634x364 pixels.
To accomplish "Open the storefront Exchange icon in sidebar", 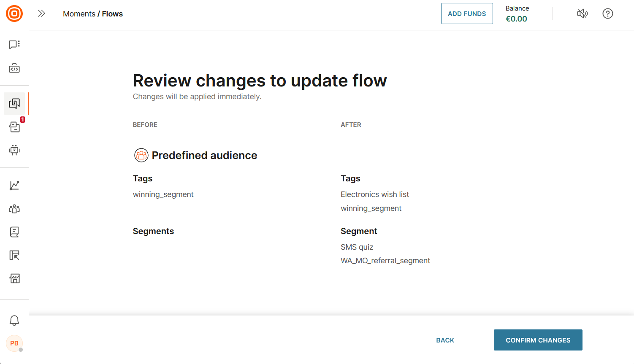I will pyautogui.click(x=14, y=278).
